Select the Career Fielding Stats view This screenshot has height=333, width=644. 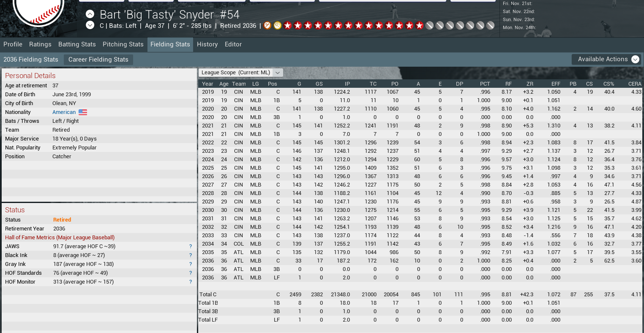pos(98,60)
